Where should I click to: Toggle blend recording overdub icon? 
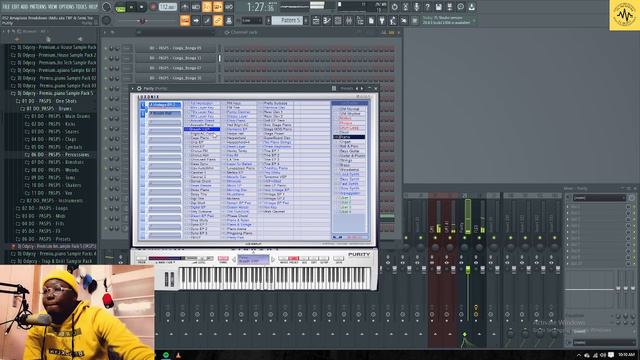(218, 7)
